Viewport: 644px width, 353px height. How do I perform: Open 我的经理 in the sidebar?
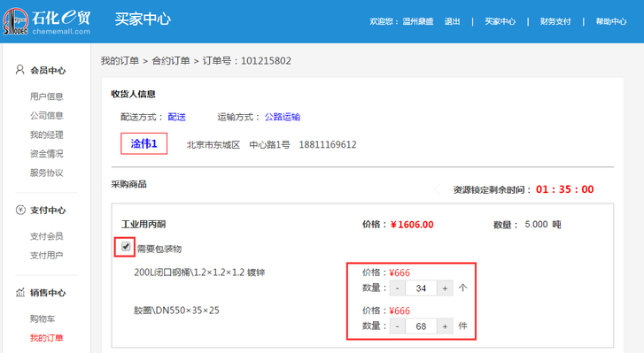tap(46, 134)
